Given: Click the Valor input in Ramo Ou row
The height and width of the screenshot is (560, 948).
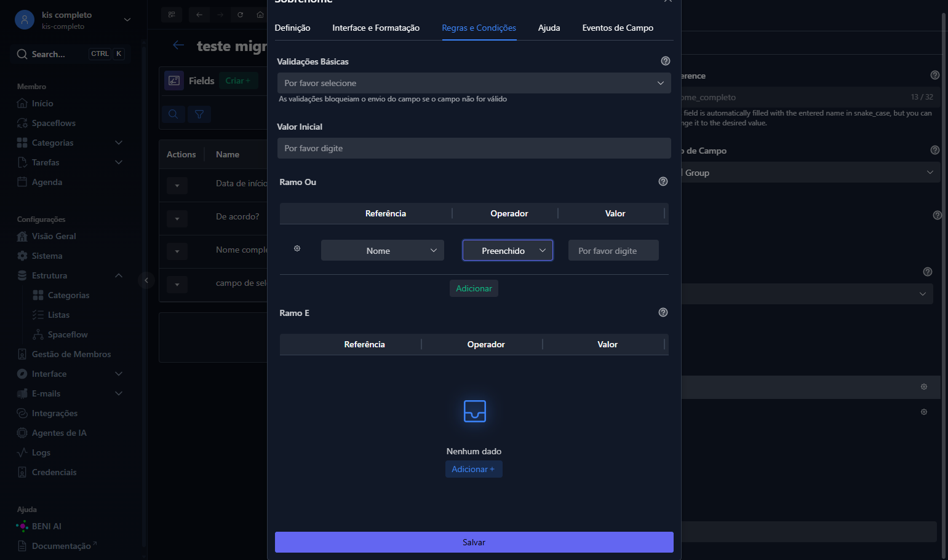Looking at the screenshot, I should pos(613,250).
